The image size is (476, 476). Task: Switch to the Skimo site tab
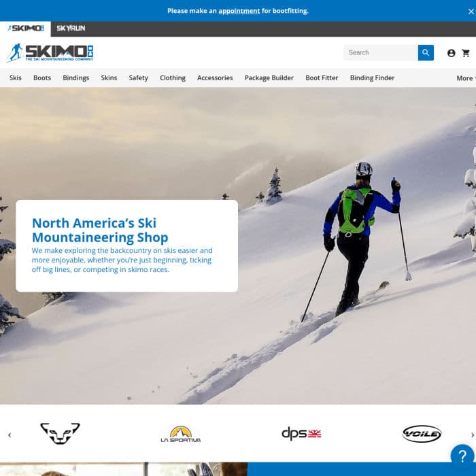(26, 29)
